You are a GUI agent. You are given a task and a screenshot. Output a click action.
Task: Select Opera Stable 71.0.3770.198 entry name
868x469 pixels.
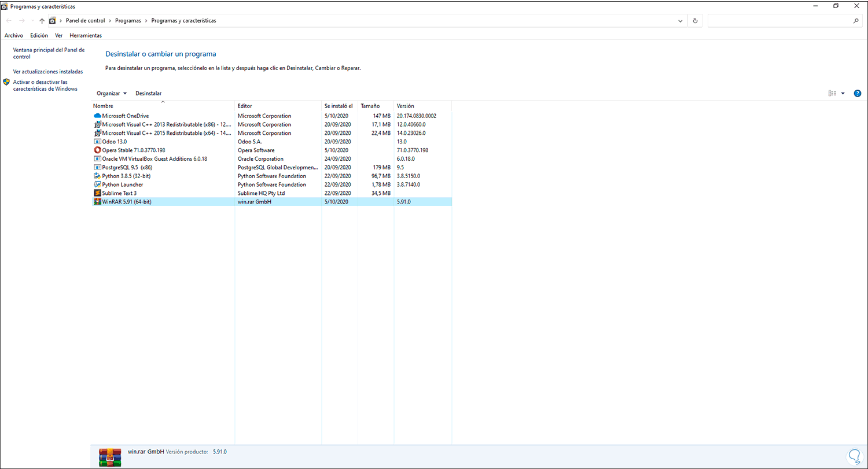pos(134,150)
